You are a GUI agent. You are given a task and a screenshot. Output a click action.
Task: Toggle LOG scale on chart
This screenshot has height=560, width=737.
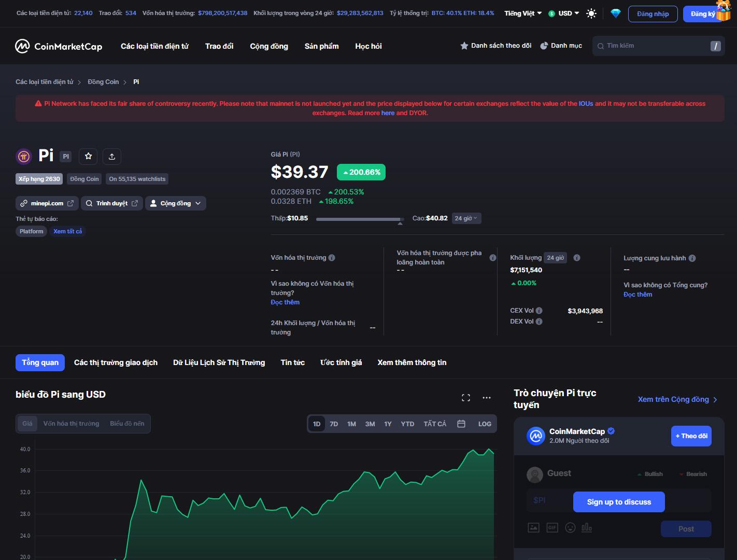pos(485,424)
